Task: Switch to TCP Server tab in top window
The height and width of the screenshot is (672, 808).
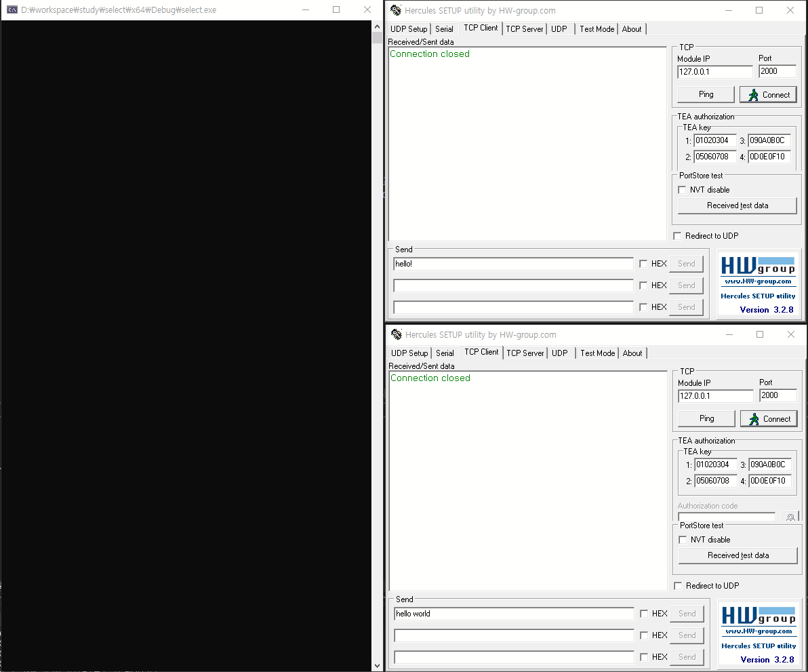Action: pyautogui.click(x=524, y=29)
